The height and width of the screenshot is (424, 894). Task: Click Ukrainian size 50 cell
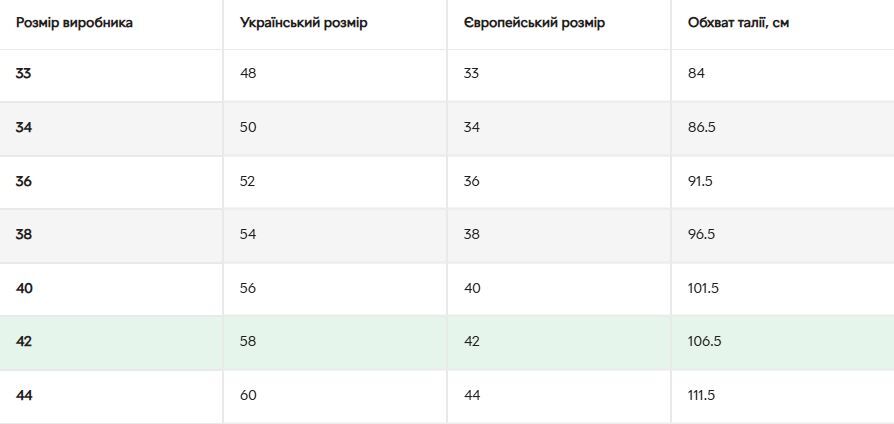tap(249, 127)
